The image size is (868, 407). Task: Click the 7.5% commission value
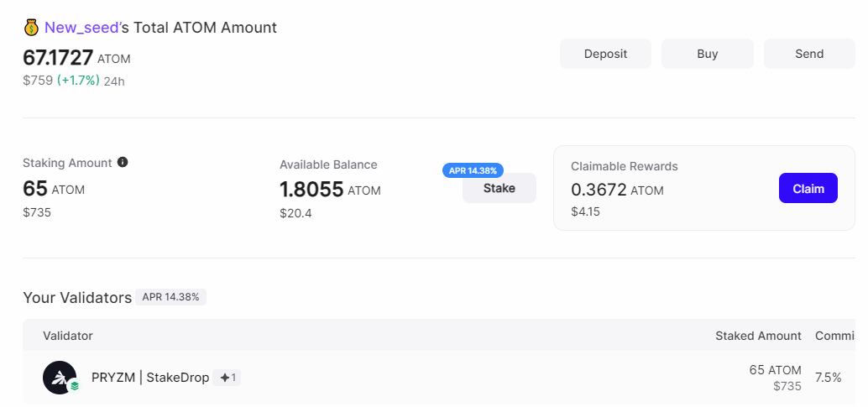tap(829, 378)
